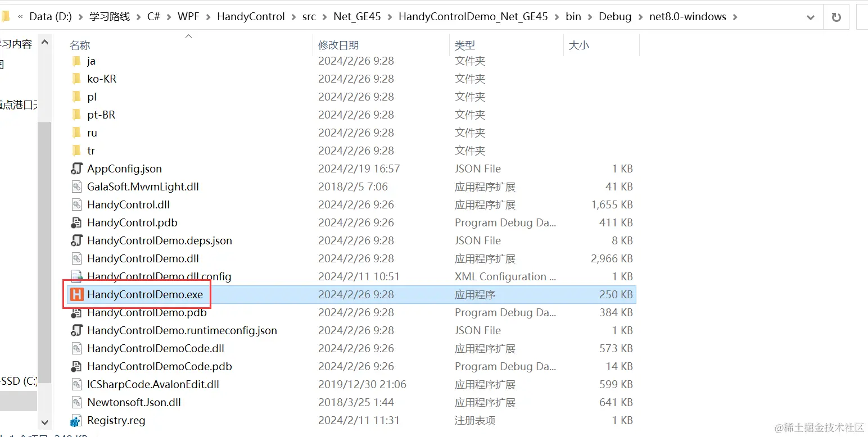Image resolution: width=868 pixels, height=437 pixels.
Task: Click the XML Configuration type cell
Action: (x=505, y=276)
